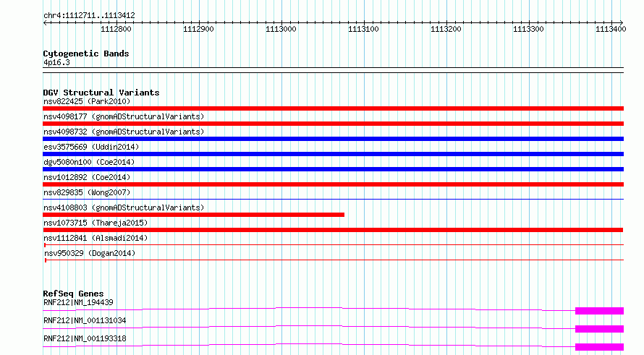Screen dimensions: 644x355
Task: Click nsv1012892 (Coe2014) red bar
Action: pos(333,184)
